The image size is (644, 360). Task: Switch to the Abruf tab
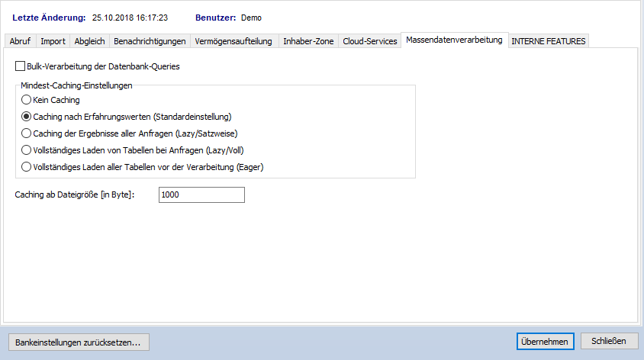coord(20,41)
